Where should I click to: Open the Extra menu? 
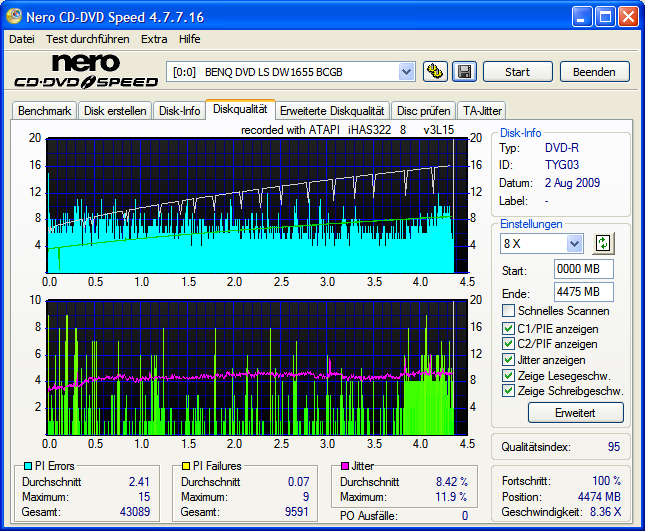coord(154,39)
